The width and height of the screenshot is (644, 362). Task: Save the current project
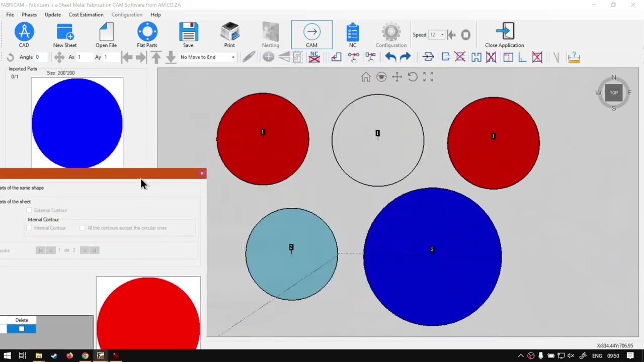[x=188, y=35]
